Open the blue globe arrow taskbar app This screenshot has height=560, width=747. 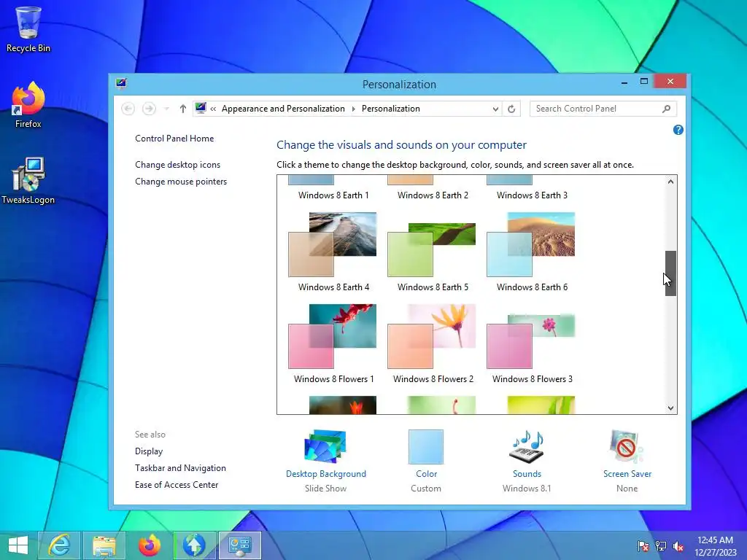click(x=194, y=545)
